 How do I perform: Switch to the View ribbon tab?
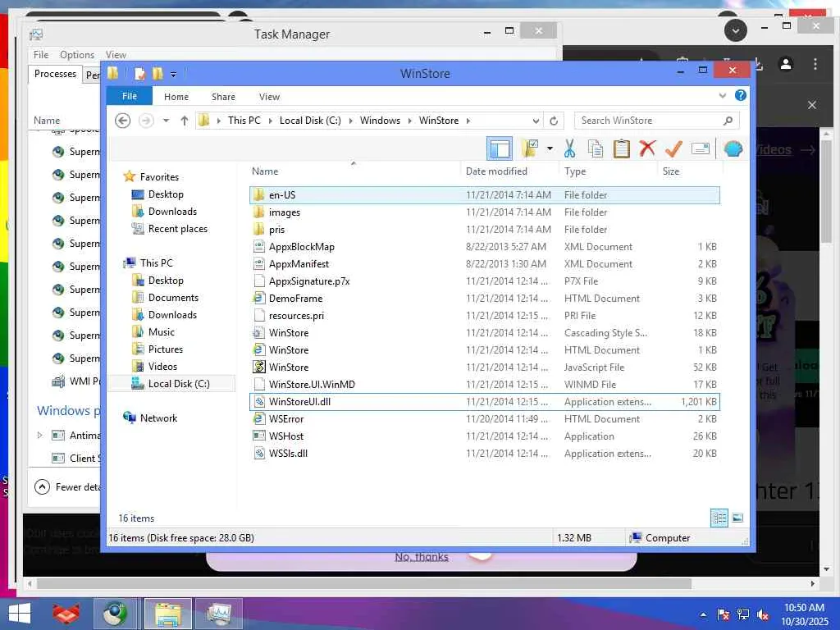(269, 97)
